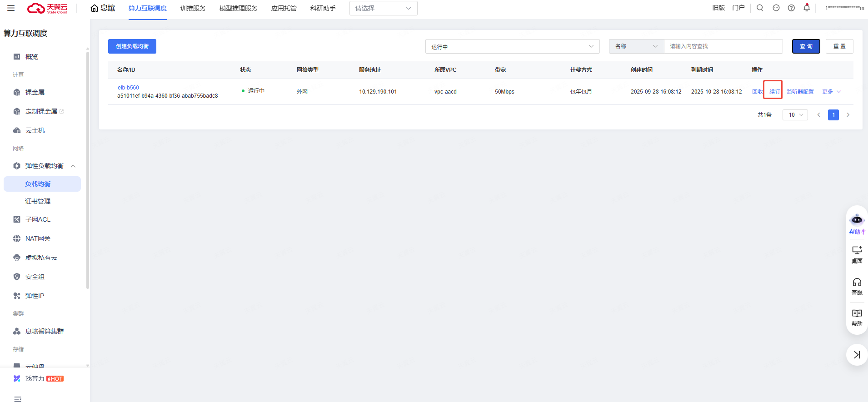Screen dimensions: 868x402
Task: Click the 创建负载均衡 button
Action: coord(132,46)
